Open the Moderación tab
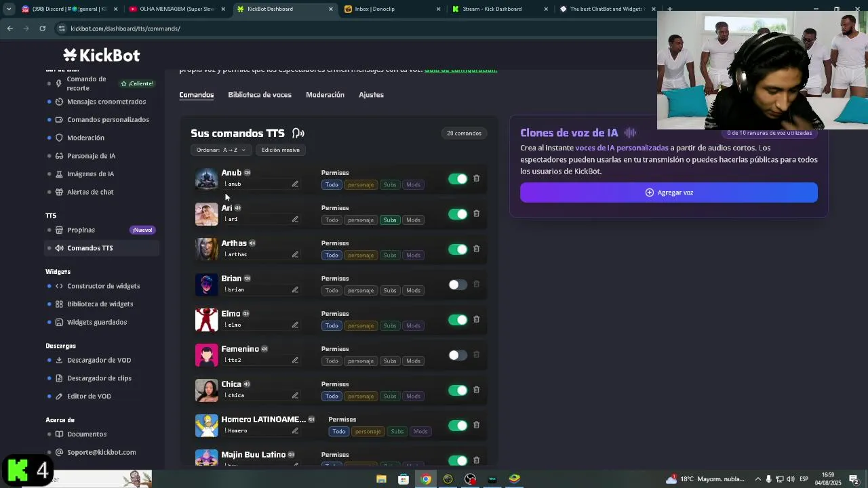 (x=325, y=95)
